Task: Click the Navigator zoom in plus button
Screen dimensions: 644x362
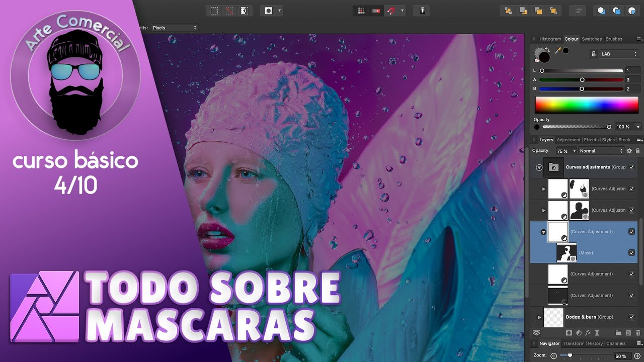Action: pos(637,356)
